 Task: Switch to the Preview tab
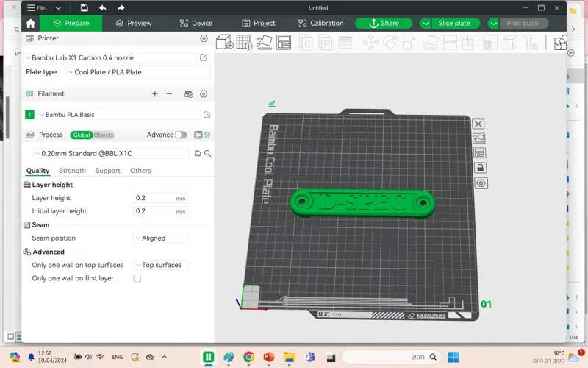[134, 24]
